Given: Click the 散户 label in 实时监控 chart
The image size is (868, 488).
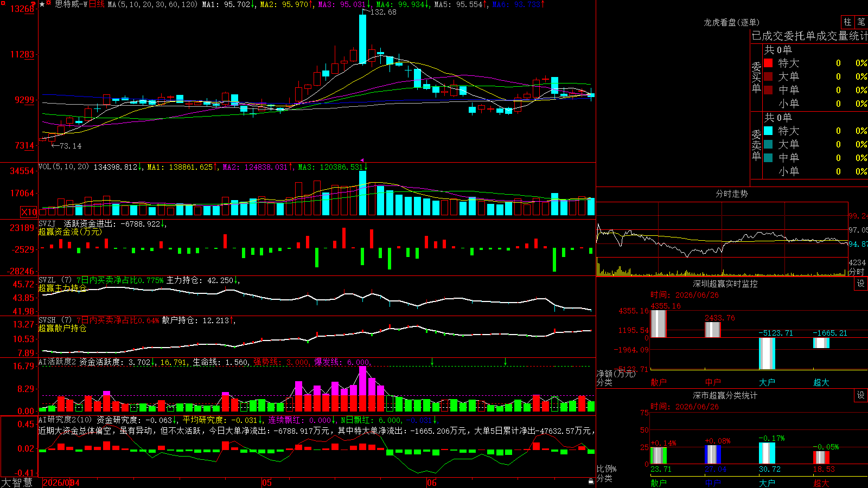Looking at the screenshot, I should coord(659,382).
